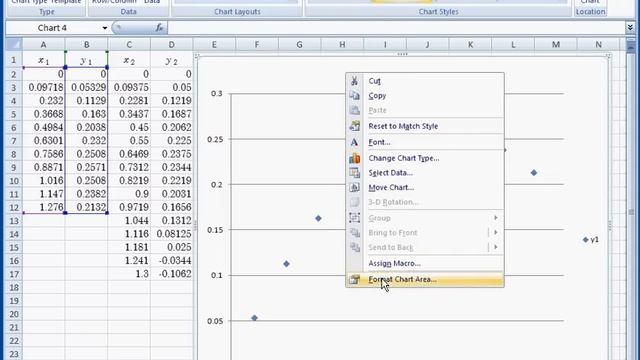
Task: Click the chart data point near 0.1129
Action: coord(287,264)
